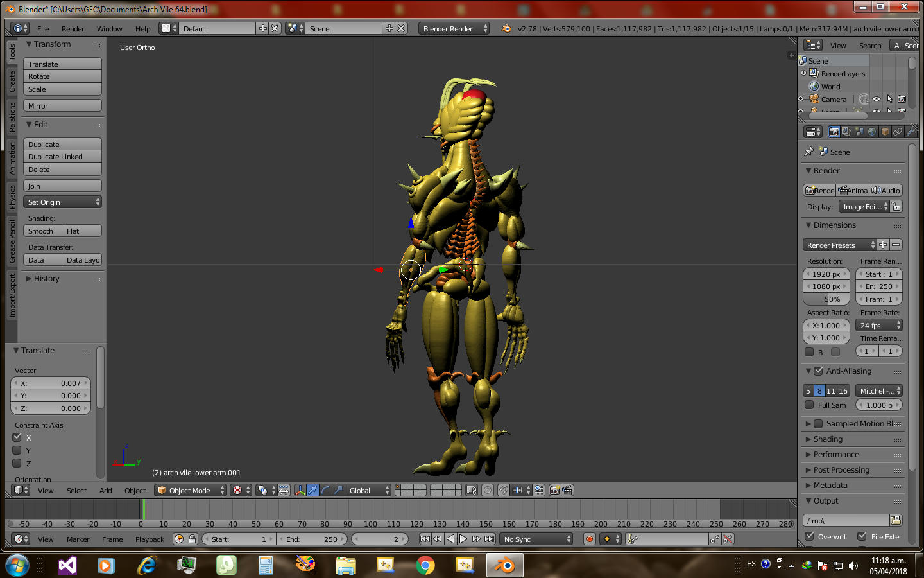Enable the Border (B) checkbox
This screenshot has width=924, height=578.
(x=809, y=352)
